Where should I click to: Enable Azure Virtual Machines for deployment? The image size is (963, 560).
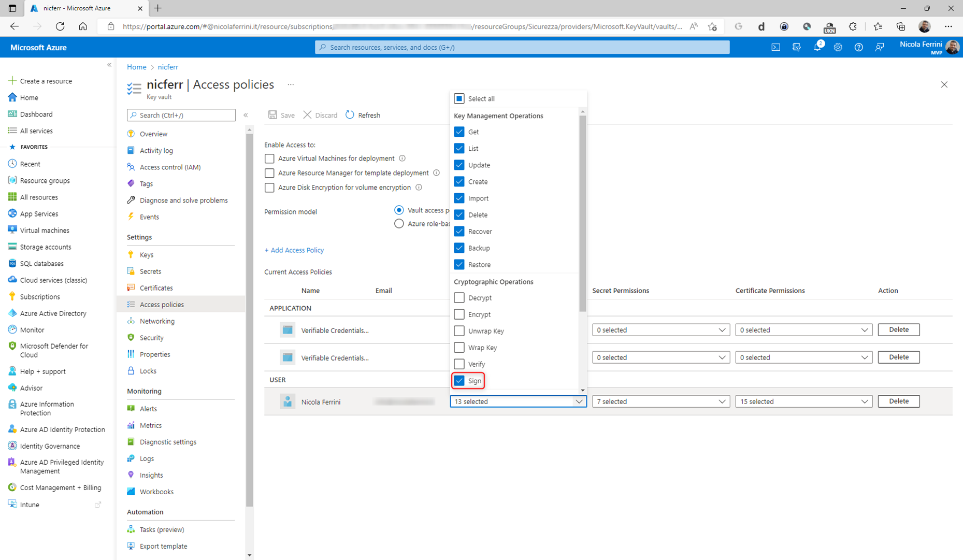pos(269,159)
